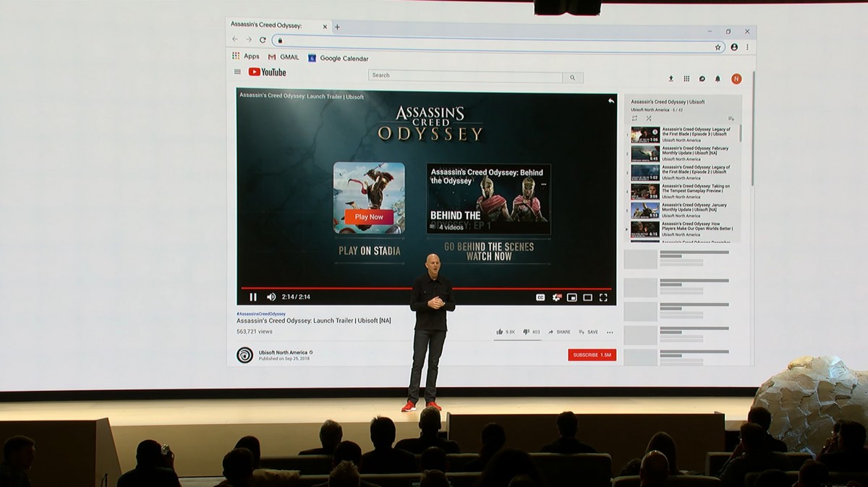The width and height of the screenshot is (868, 487).
Task: Open the YouTube upload video icon
Action: click(x=671, y=79)
